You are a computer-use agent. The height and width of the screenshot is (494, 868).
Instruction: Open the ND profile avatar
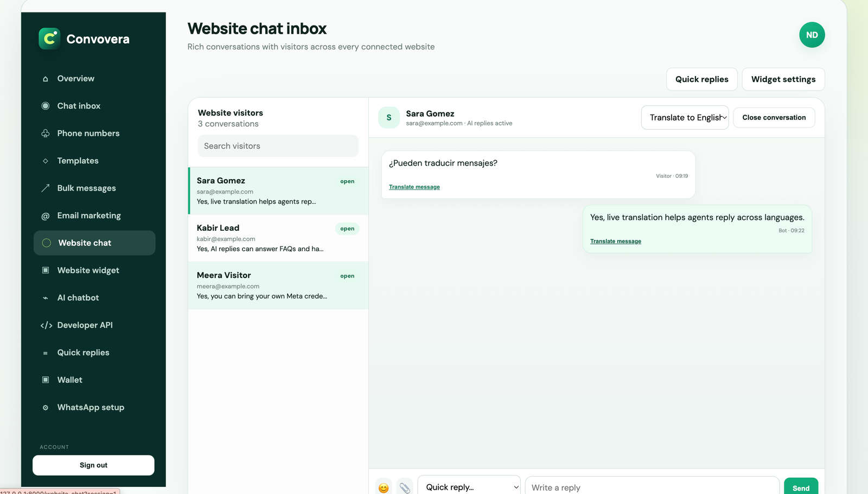(812, 35)
